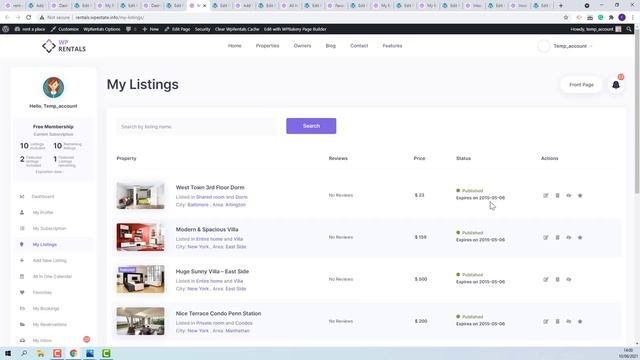Image resolution: width=640 pixels, height=360 pixels.
Task: Click the browser address bar
Action: pyautogui.click(x=302, y=18)
